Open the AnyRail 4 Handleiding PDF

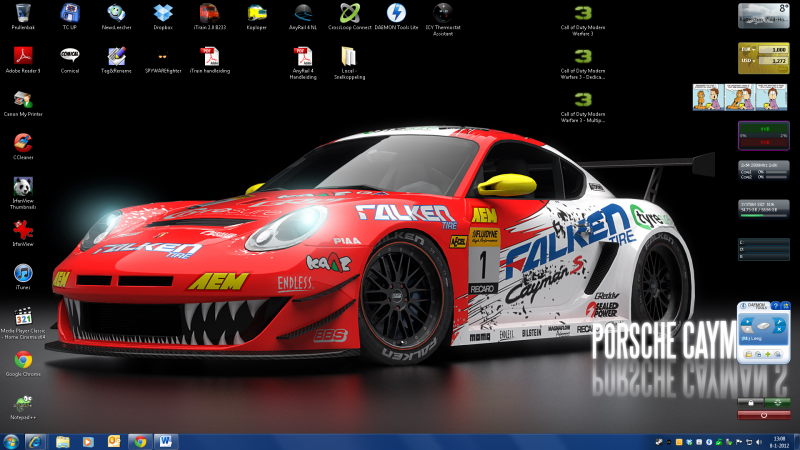[303, 63]
